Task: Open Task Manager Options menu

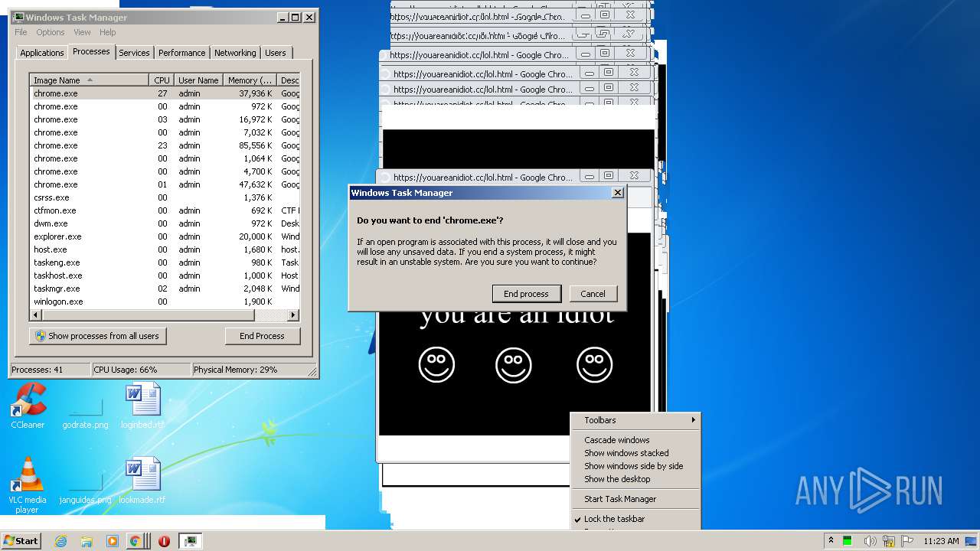Action: click(x=51, y=32)
